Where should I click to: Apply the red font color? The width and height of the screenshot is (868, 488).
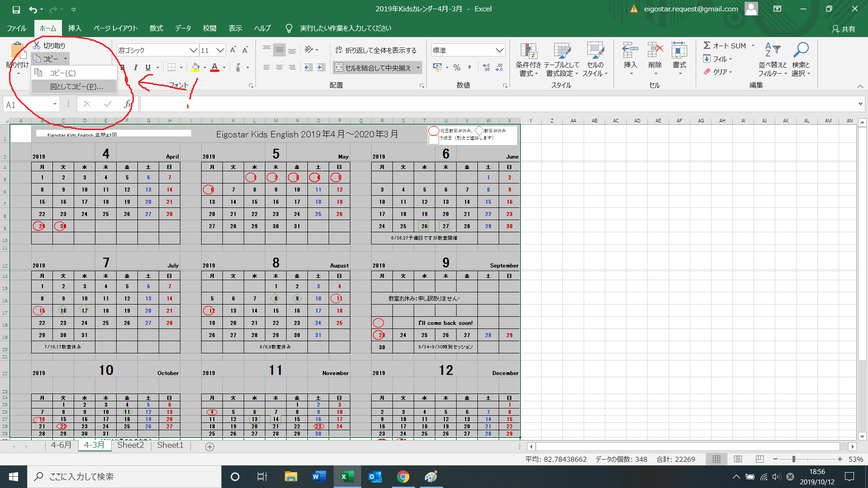pyautogui.click(x=215, y=67)
